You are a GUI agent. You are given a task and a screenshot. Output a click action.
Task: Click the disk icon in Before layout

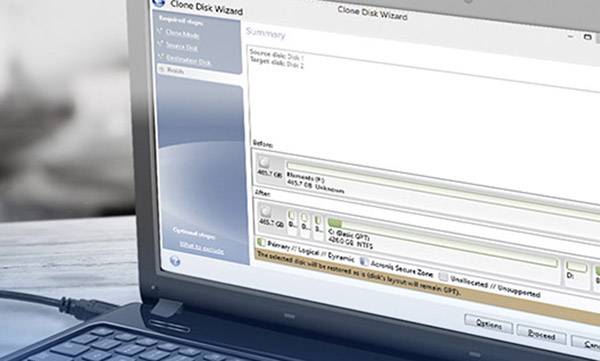click(264, 162)
